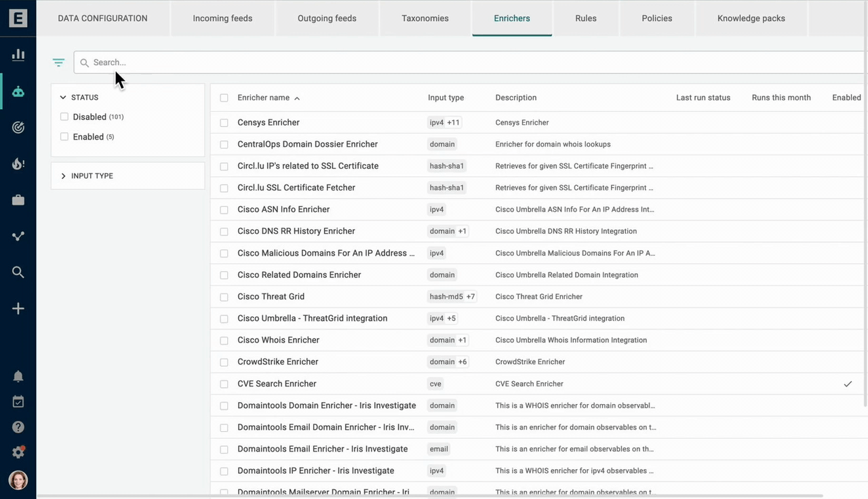Open the help question mark icon
The height and width of the screenshot is (499, 868).
point(18,427)
